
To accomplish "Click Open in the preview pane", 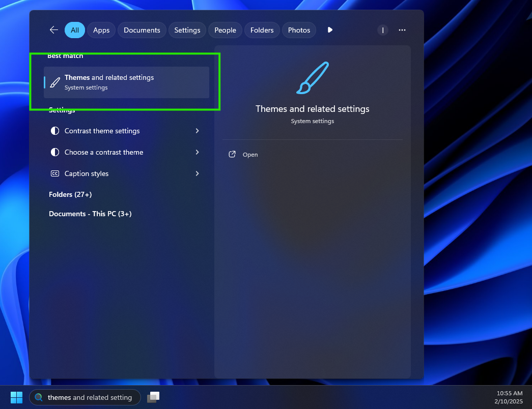I will 250,155.
